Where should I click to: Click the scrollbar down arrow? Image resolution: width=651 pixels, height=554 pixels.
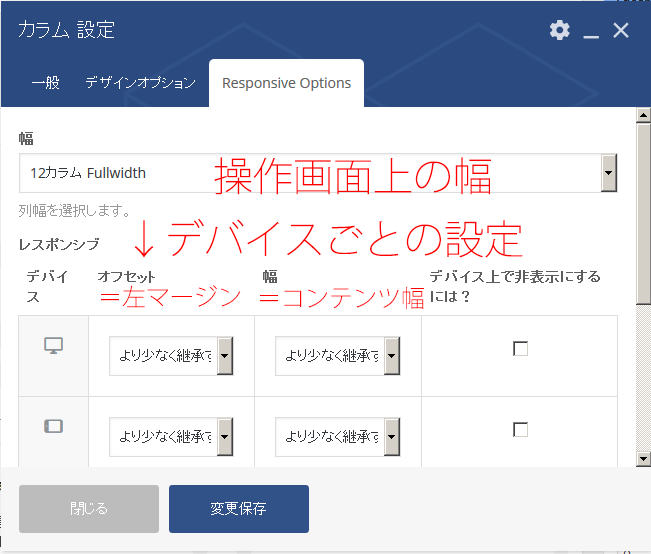pos(643,458)
